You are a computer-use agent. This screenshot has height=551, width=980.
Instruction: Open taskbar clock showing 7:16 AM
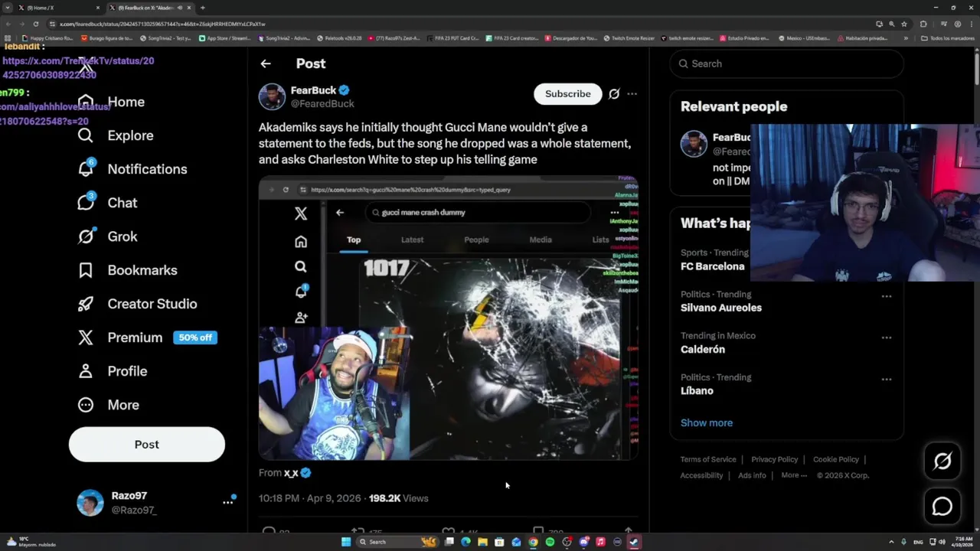point(962,542)
